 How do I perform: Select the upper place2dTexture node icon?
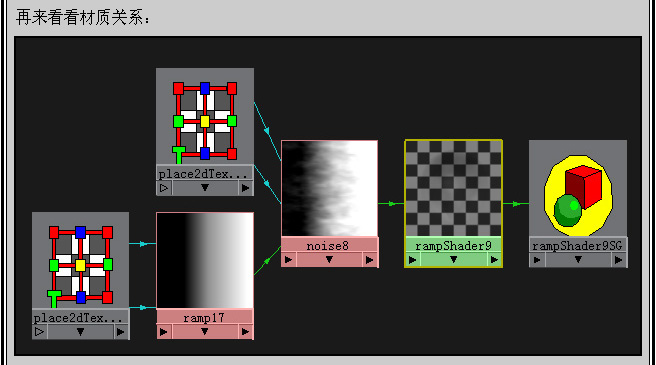click(x=205, y=116)
